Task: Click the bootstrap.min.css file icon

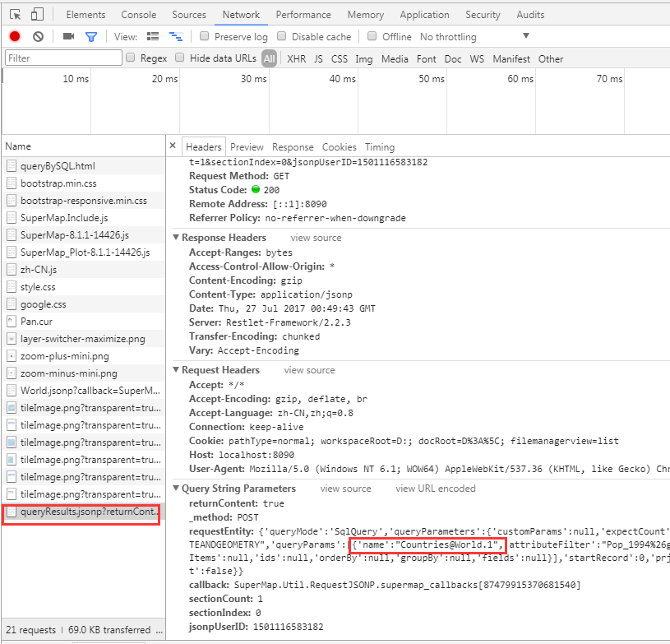Action: pos(12,183)
